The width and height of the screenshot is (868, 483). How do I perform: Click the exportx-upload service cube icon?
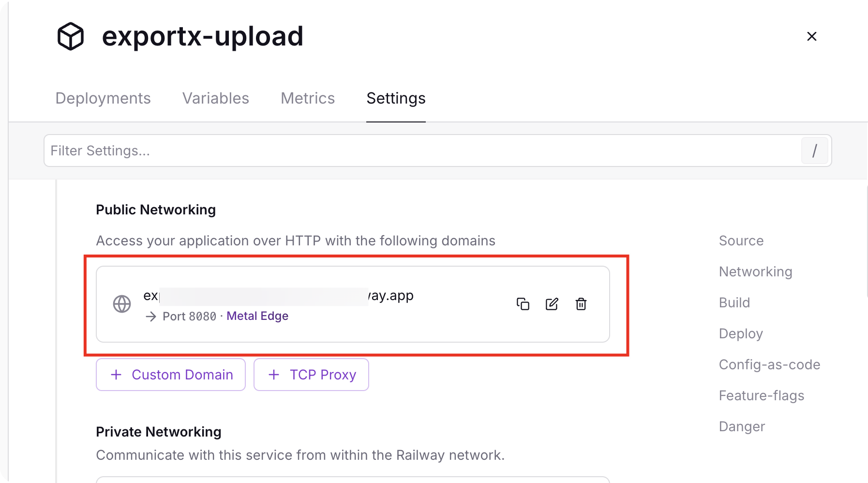[71, 36]
